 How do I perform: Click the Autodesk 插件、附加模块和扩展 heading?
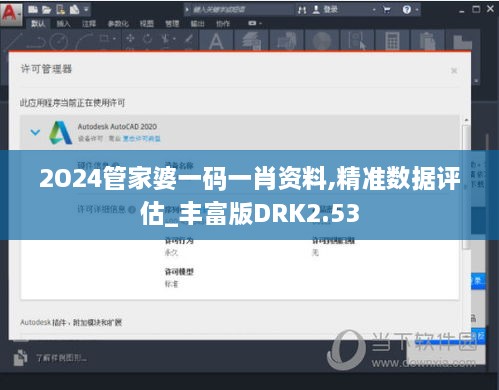click(x=71, y=322)
